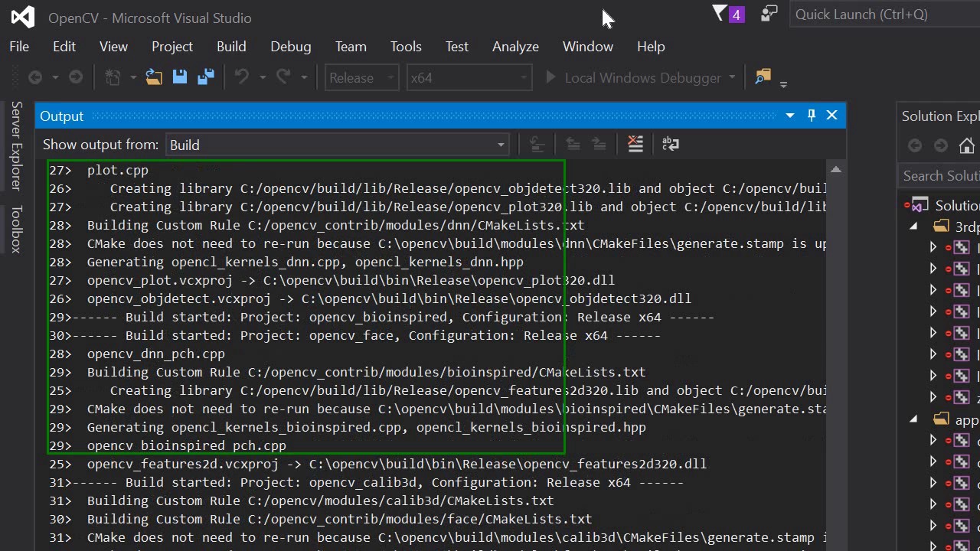Screen dimensions: 980x551
Task: Click the Undo arrow icon
Action: pyautogui.click(x=242, y=77)
